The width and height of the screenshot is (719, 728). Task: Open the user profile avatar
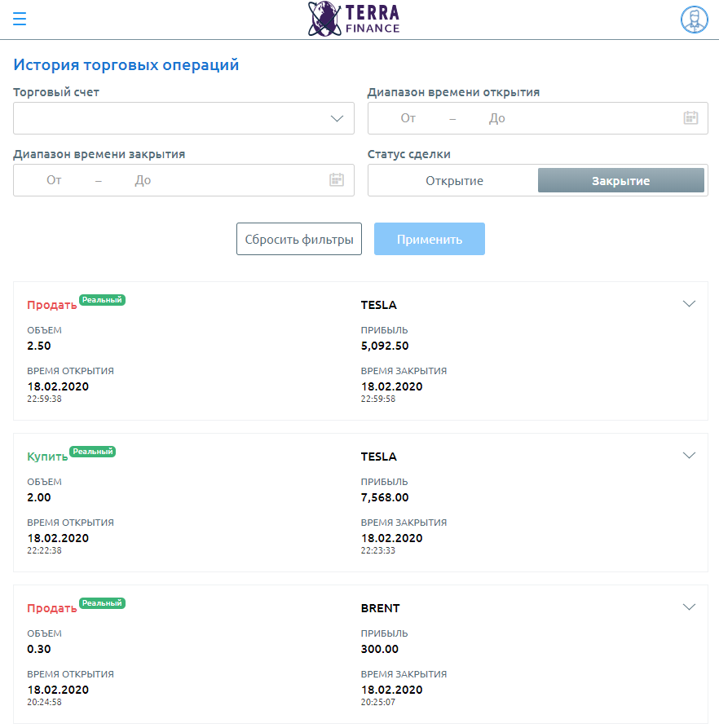694,20
